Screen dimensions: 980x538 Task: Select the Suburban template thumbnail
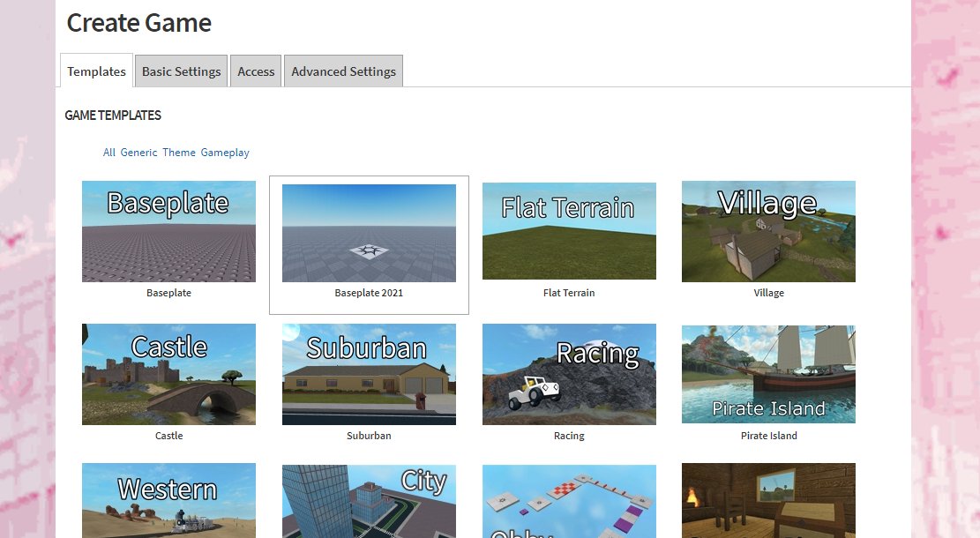(x=369, y=374)
